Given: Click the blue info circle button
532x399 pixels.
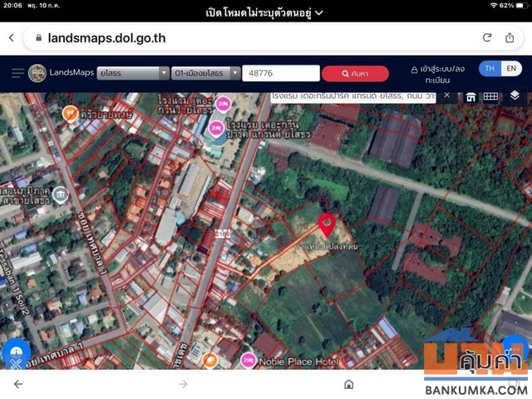Looking at the screenshot, I should click(x=17, y=351).
